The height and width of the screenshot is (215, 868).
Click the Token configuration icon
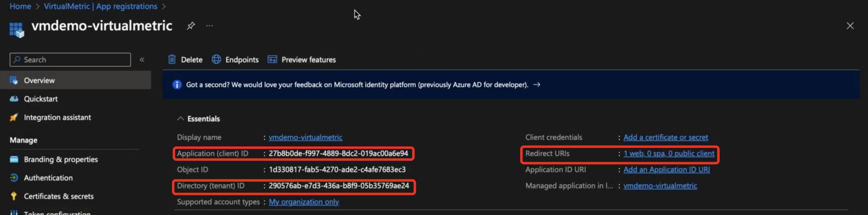14,213
